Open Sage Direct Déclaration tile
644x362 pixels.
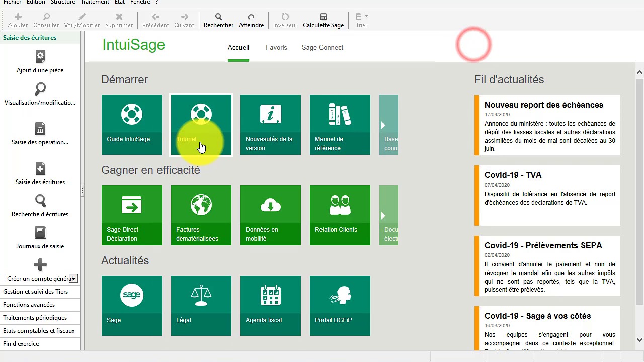[x=132, y=215]
